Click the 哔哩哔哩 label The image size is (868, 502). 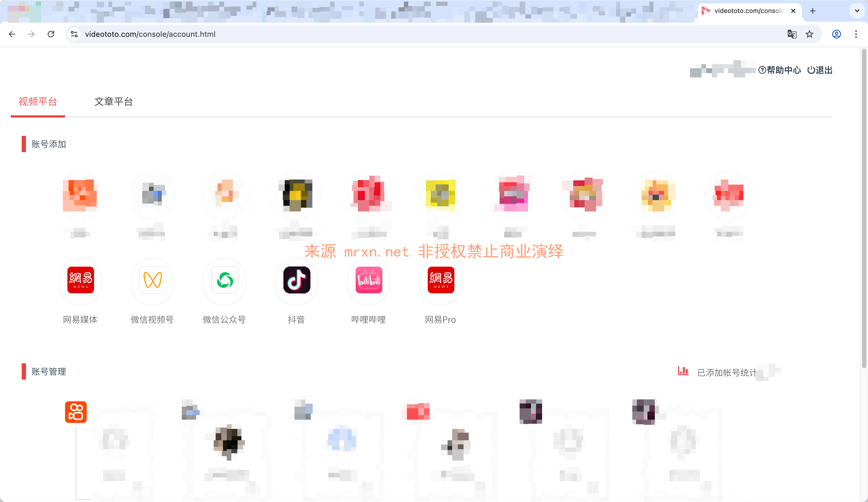[368, 320]
